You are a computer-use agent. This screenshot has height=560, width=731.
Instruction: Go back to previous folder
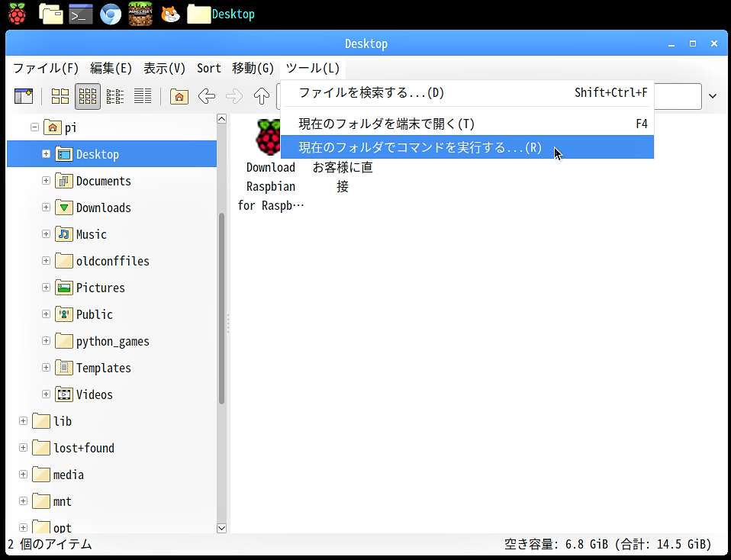point(207,97)
